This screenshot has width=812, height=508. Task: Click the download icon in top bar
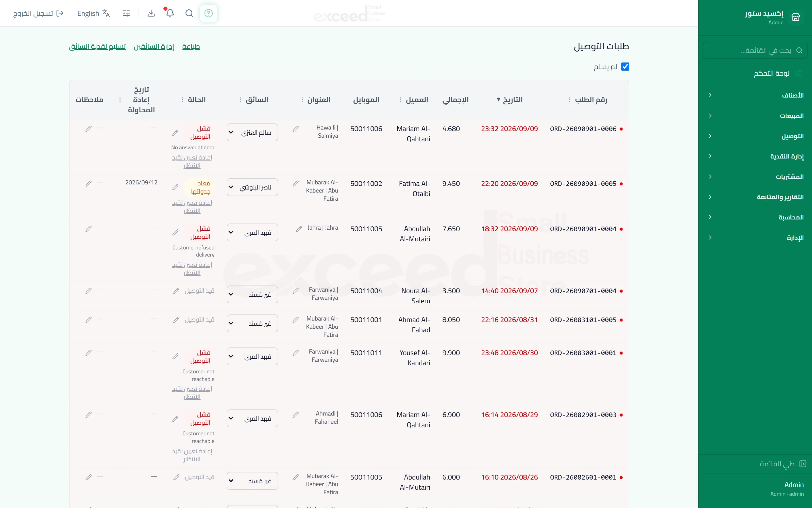(151, 13)
